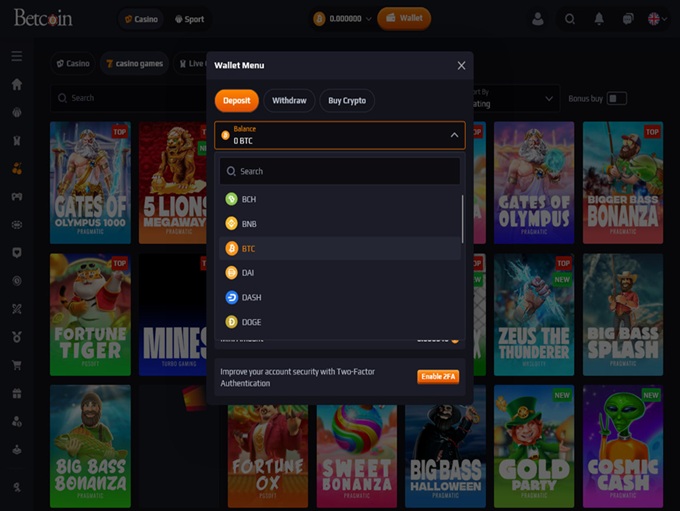Open the hamburger menu in sidebar
Screen dimensions: 680x511
click(16, 56)
